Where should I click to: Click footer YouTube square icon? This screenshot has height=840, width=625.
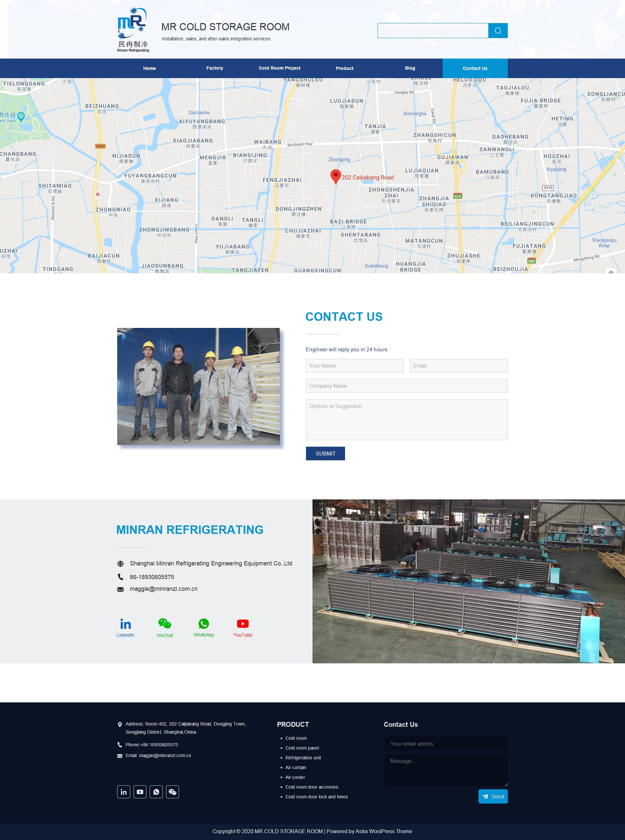pyautogui.click(x=140, y=792)
